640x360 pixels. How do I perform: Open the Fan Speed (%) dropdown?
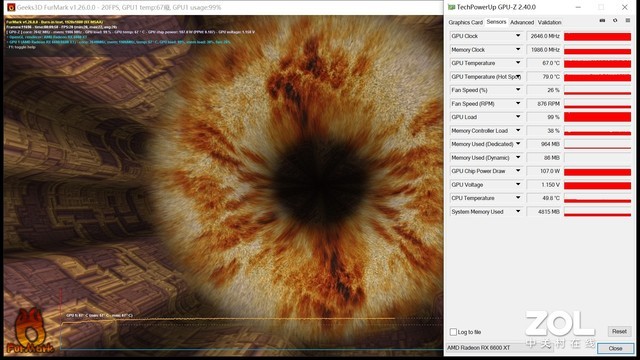click(x=518, y=90)
